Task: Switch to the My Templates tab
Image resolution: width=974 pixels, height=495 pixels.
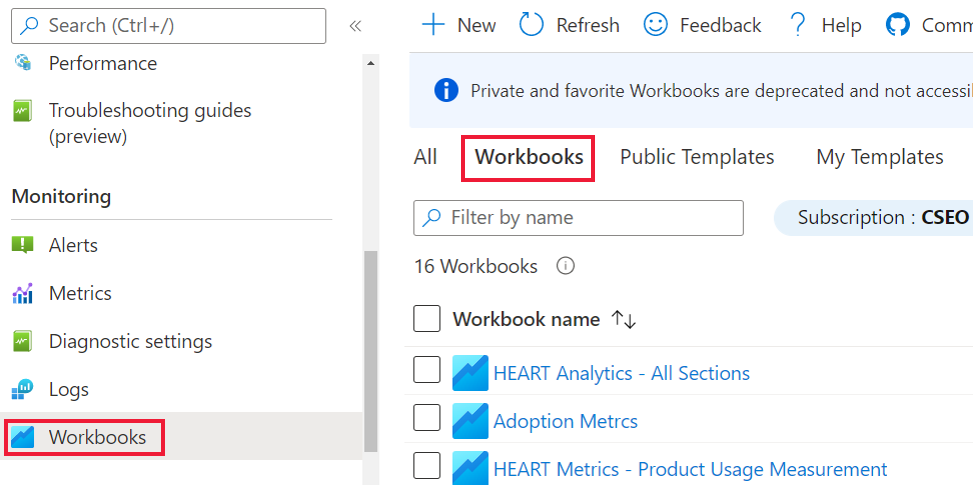Action: pyautogui.click(x=880, y=157)
